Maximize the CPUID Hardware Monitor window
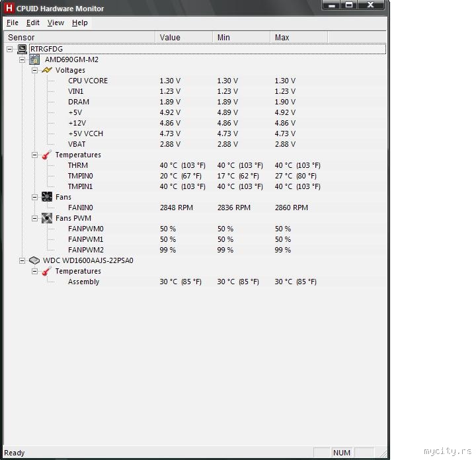This screenshot has height=460, width=476. [349, 5]
